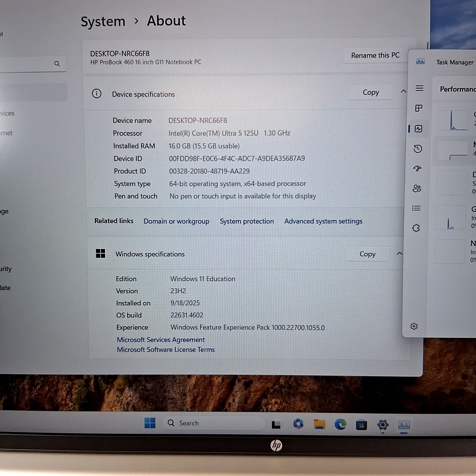
Task: Open Microsoft Edge from the taskbar
Action: (340, 424)
